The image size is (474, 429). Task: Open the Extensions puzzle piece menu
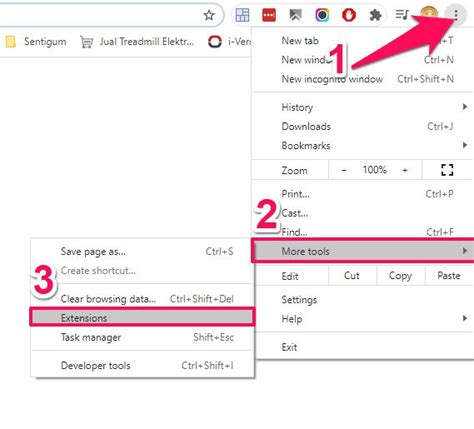coord(375,15)
